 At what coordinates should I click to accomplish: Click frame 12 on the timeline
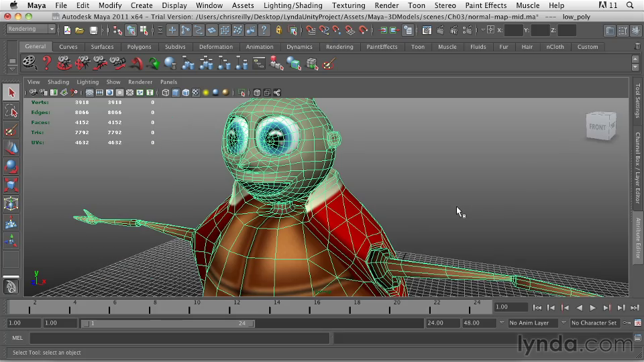(x=230, y=308)
